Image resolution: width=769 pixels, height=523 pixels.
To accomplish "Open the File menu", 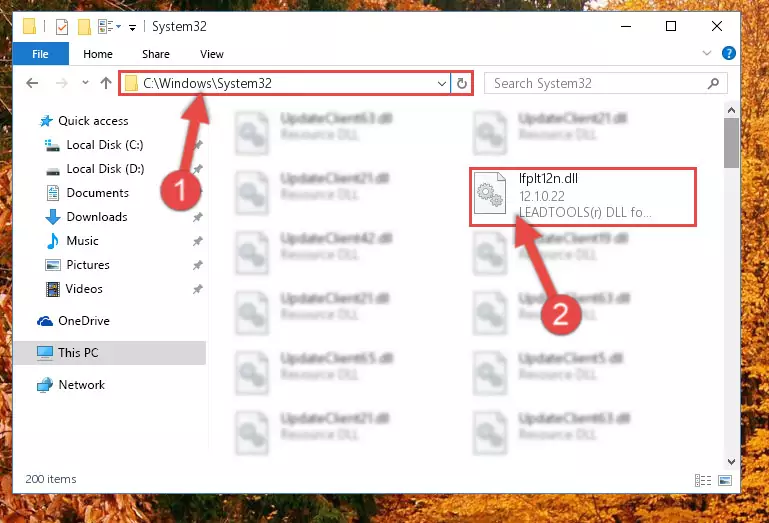I will 40,54.
